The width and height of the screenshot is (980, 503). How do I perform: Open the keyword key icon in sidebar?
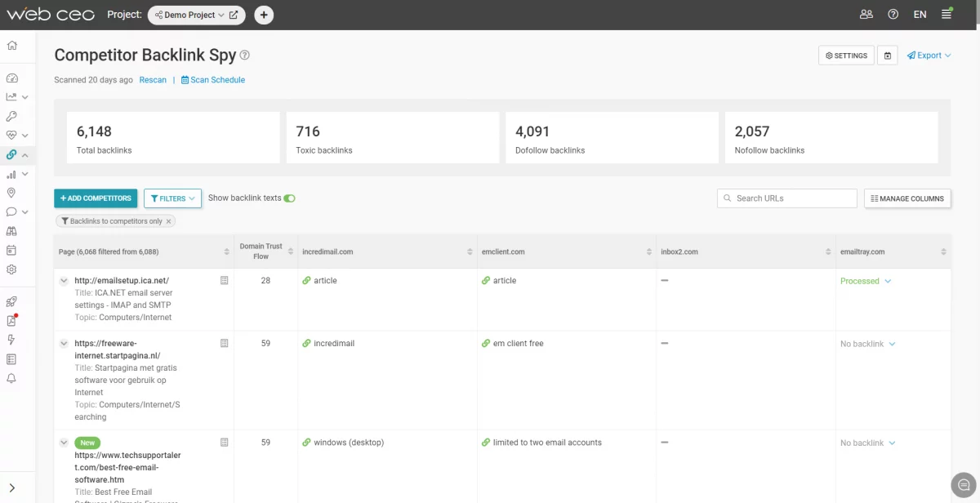tap(11, 116)
